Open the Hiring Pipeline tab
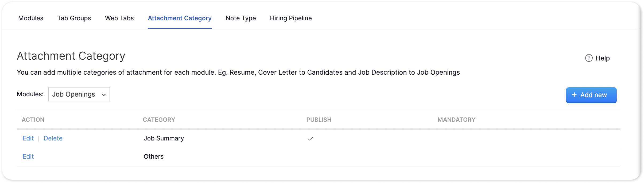Viewport: 644px width, 183px height. tap(291, 18)
